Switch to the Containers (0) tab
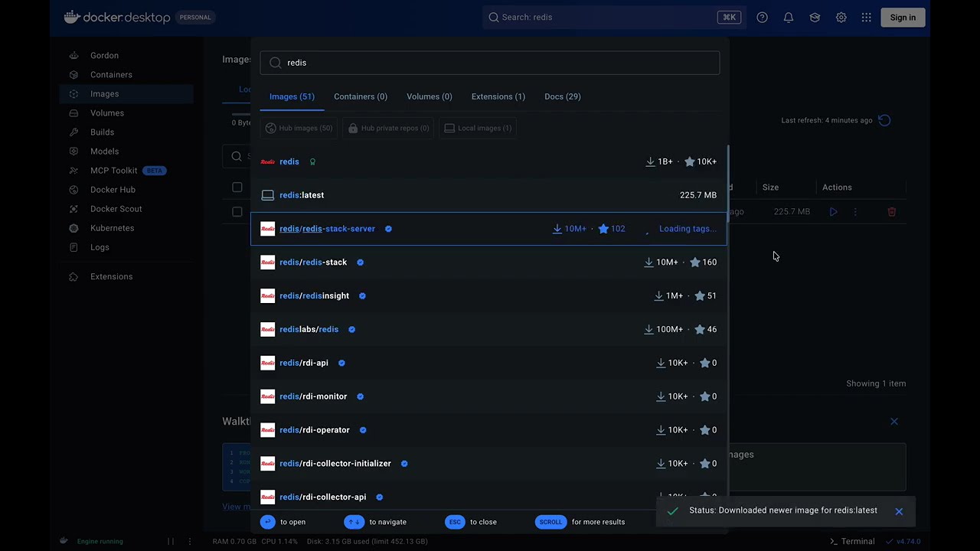The image size is (980, 551). [x=361, y=96]
